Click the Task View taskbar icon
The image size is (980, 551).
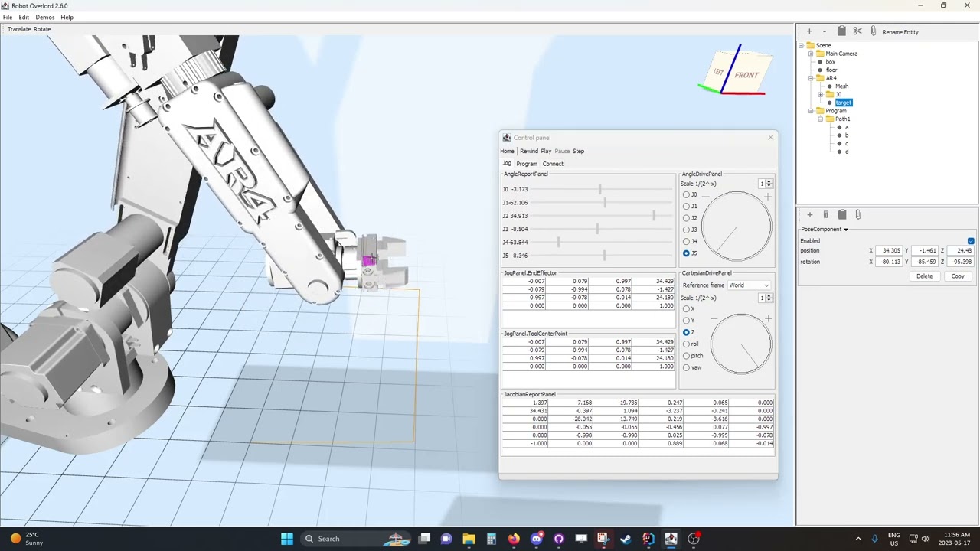coord(424,539)
